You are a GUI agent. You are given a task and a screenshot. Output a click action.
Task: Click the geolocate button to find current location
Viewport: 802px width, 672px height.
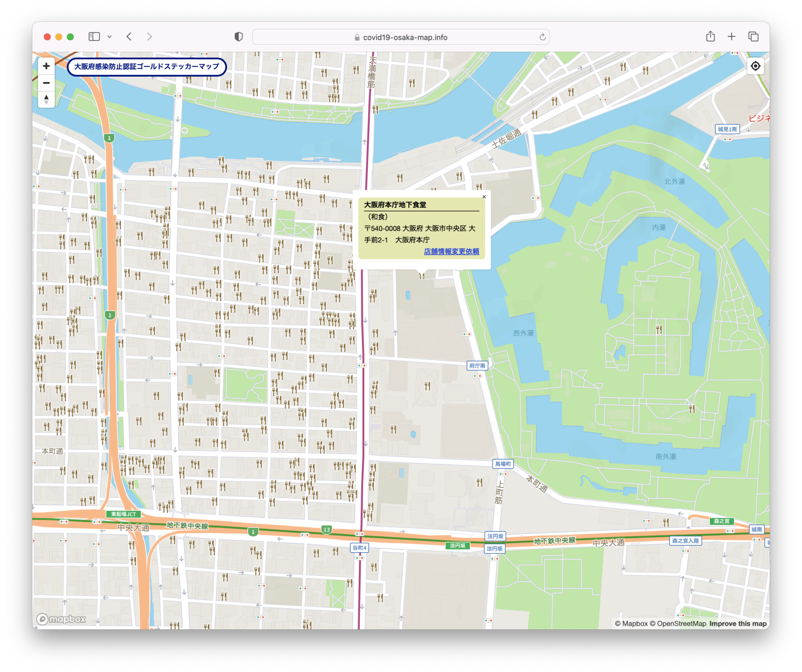(756, 66)
